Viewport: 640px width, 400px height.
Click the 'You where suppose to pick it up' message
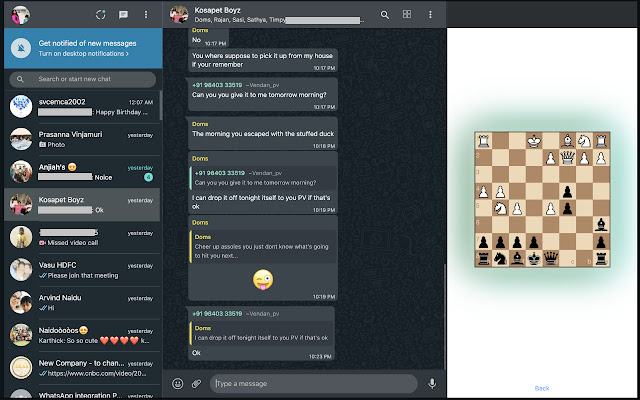click(263, 60)
